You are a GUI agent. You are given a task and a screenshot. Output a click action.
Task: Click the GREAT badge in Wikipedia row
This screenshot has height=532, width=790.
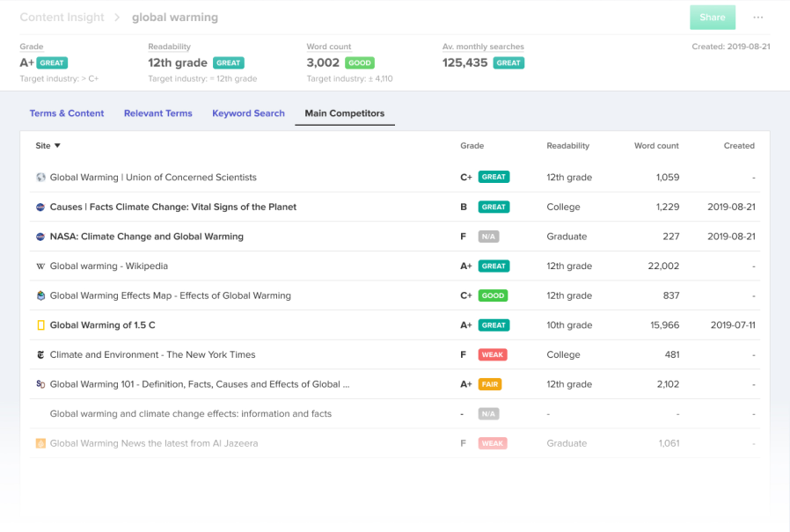click(494, 266)
